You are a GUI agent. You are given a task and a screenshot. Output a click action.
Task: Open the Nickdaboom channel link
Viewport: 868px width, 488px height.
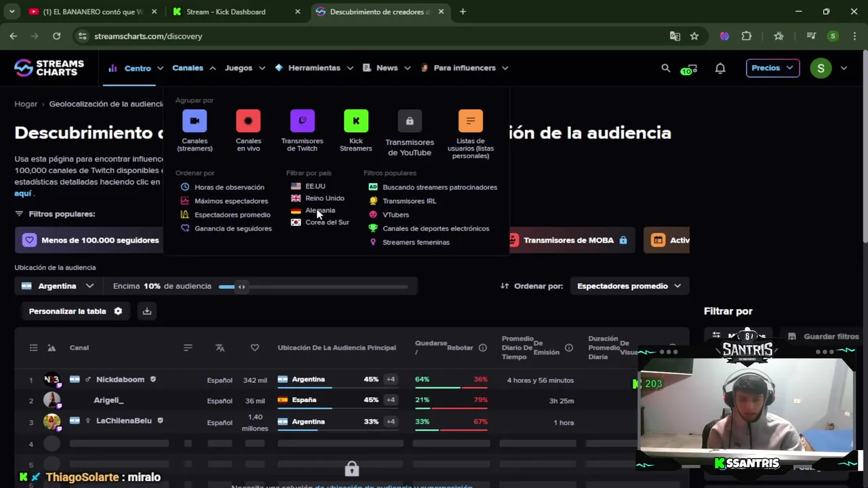tap(120, 380)
